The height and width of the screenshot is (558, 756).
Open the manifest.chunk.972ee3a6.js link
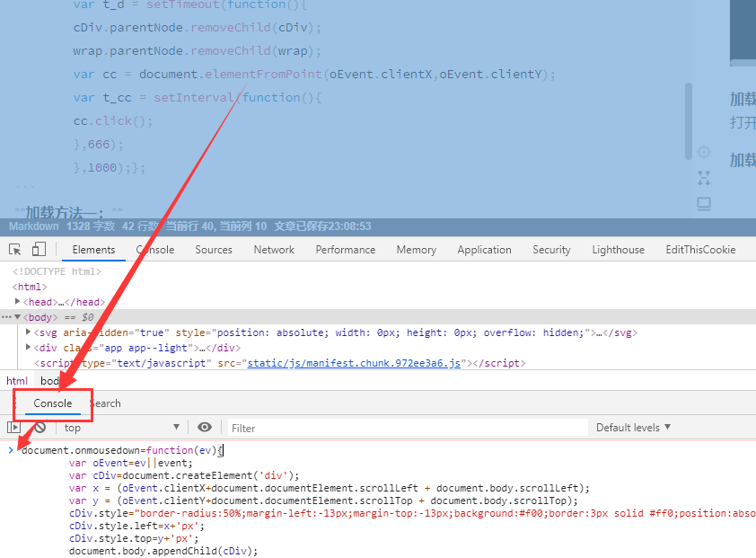[354, 363]
